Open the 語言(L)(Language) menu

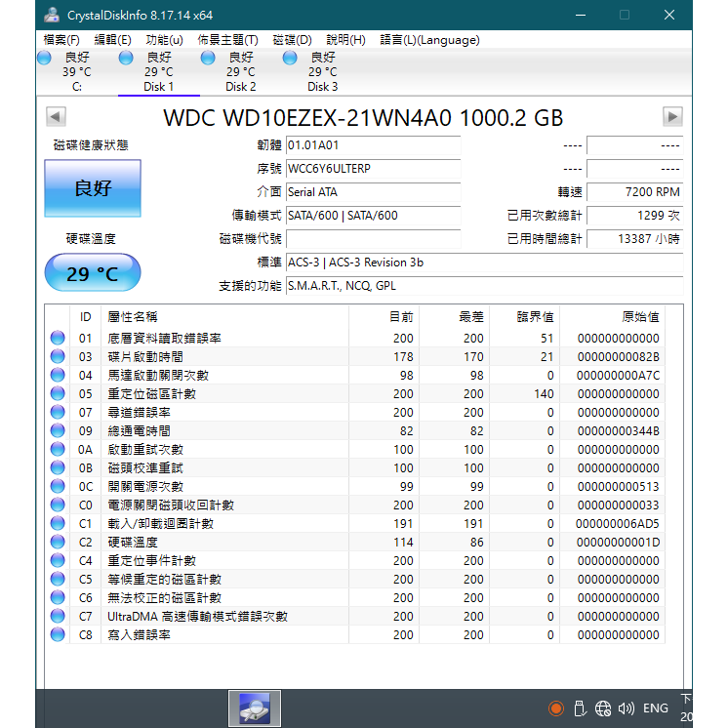429,40
